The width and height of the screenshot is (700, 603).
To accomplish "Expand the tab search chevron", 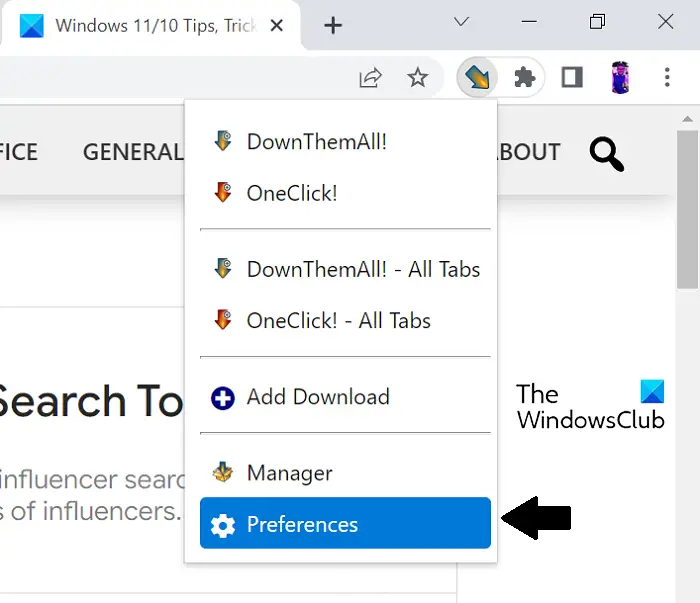I will coord(462,21).
